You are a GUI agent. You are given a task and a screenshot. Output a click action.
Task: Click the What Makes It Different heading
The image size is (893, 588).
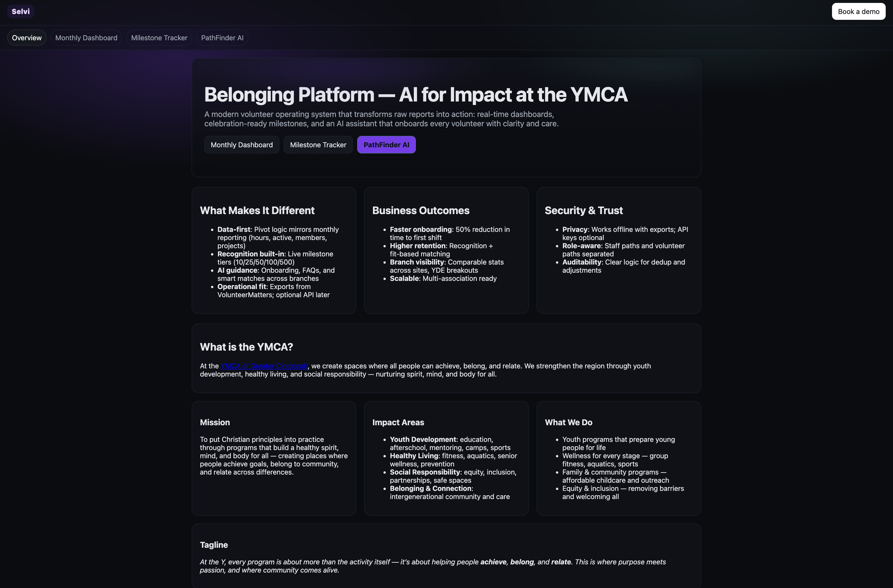(257, 210)
